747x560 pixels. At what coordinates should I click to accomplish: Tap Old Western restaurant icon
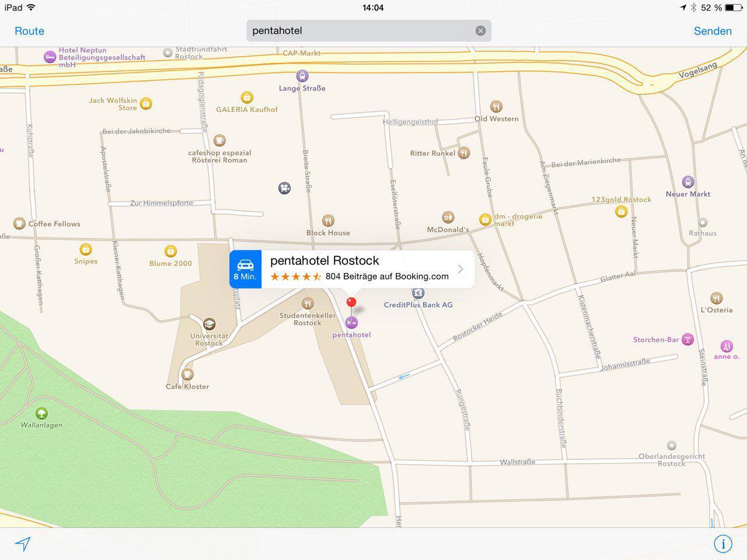[x=496, y=106]
